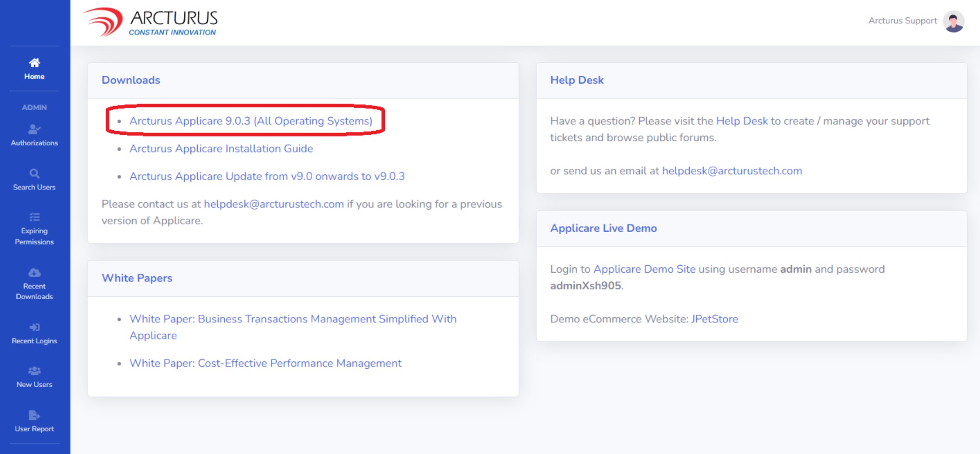Image resolution: width=980 pixels, height=454 pixels.
Task: Select Search Users sidebar label
Action: click(34, 187)
